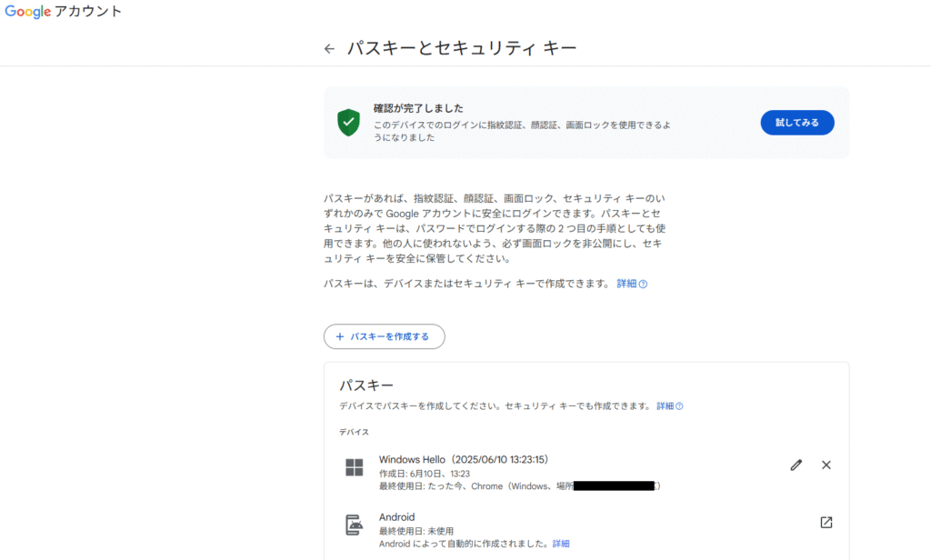Click the パスキーとセキュリティ キー page heading
The width and height of the screenshot is (931, 560).
pyautogui.click(x=461, y=48)
